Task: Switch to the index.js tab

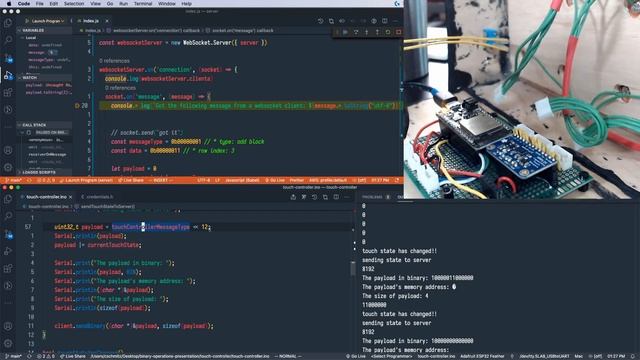Action: point(90,21)
